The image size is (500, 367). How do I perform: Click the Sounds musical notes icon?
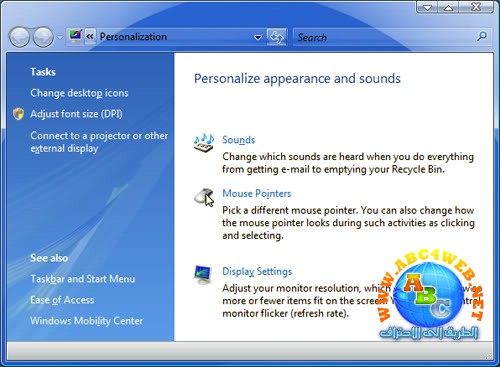204,143
